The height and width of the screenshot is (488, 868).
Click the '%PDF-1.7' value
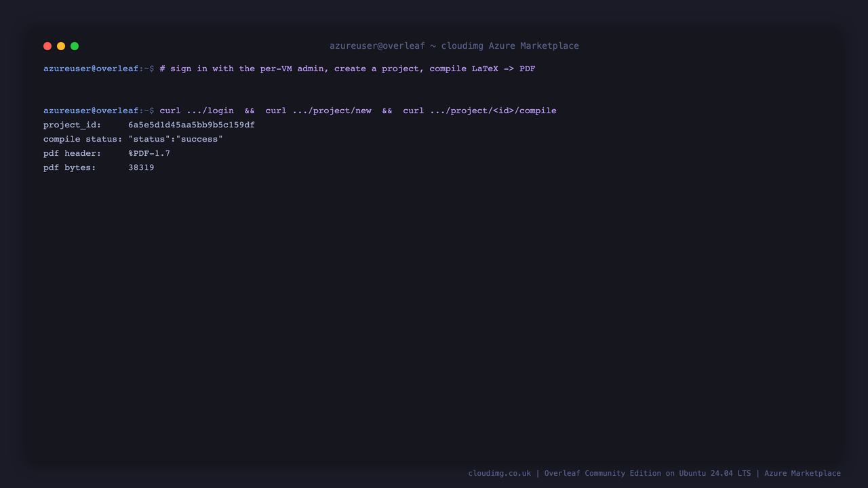click(149, 153)
